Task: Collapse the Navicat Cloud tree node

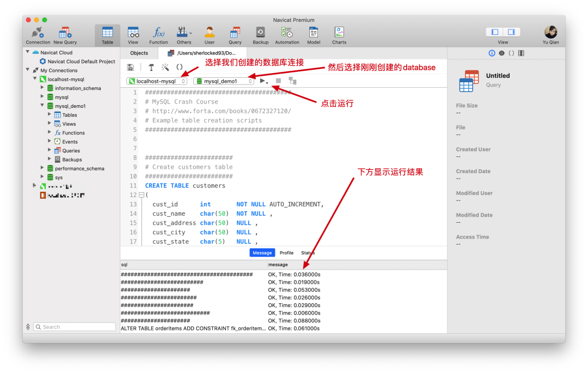Action: [28, 52]
